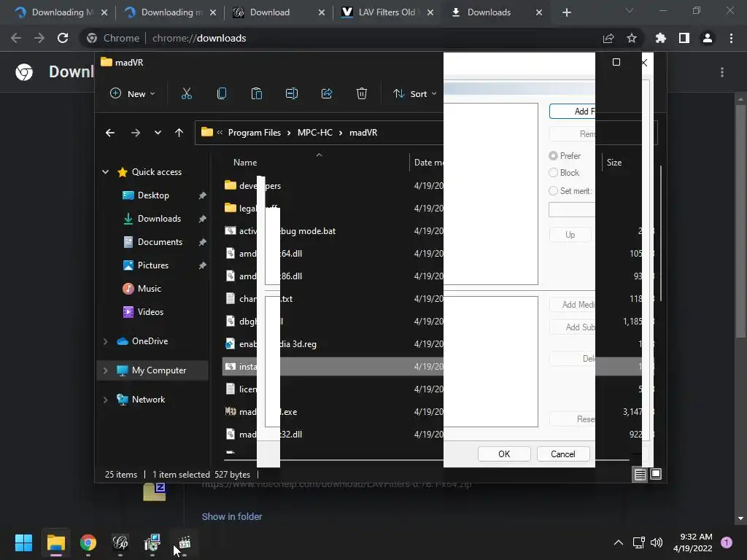Image resolution: width=747 pixels, height=560 pixels.
Task: Open the volume control in system tray
Action: pyautogui.click(x=657, y=542)
